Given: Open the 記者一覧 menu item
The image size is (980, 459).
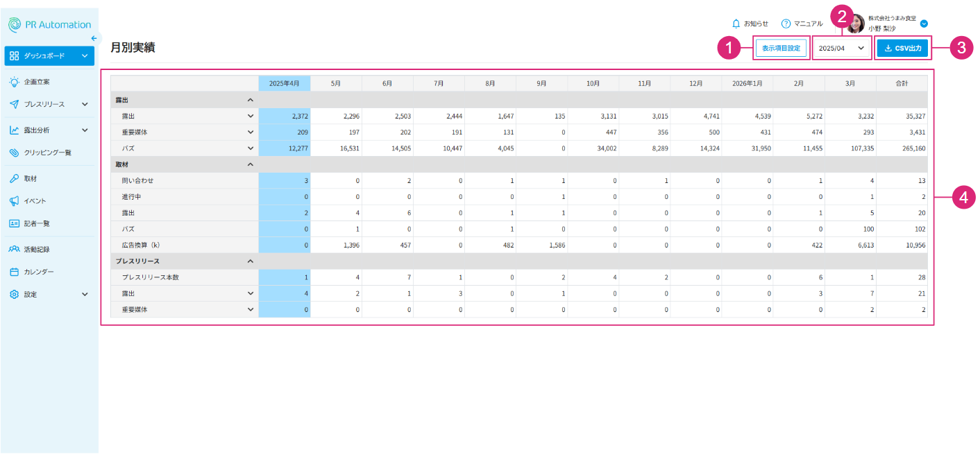Looking at the screenshot, I should (x=37, y=224).
